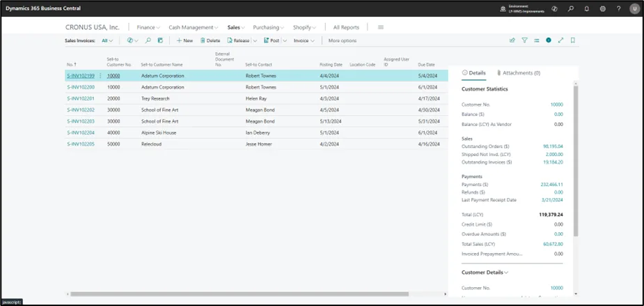
Task: Open Last Payment Receipt Date 3/21/2024
Action: click(553, 200)
